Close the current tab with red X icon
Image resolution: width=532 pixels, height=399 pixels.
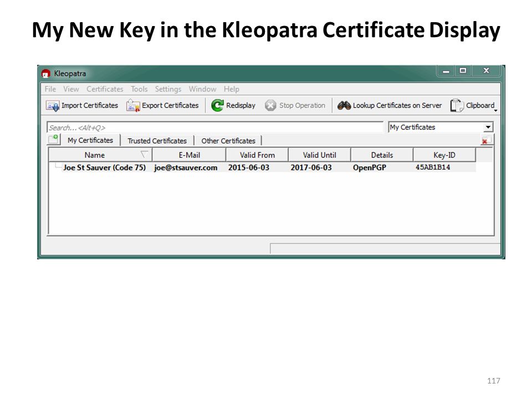pos(487,140)
